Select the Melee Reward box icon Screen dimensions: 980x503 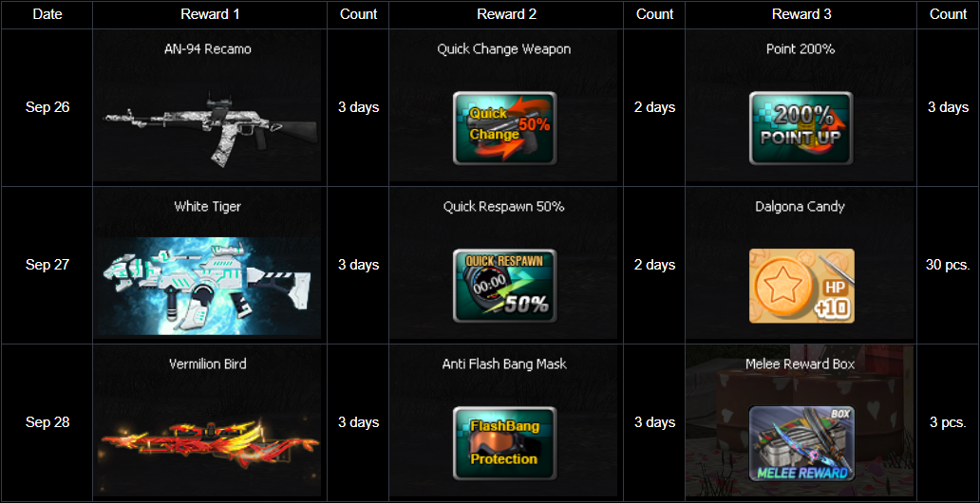point(801,443)
